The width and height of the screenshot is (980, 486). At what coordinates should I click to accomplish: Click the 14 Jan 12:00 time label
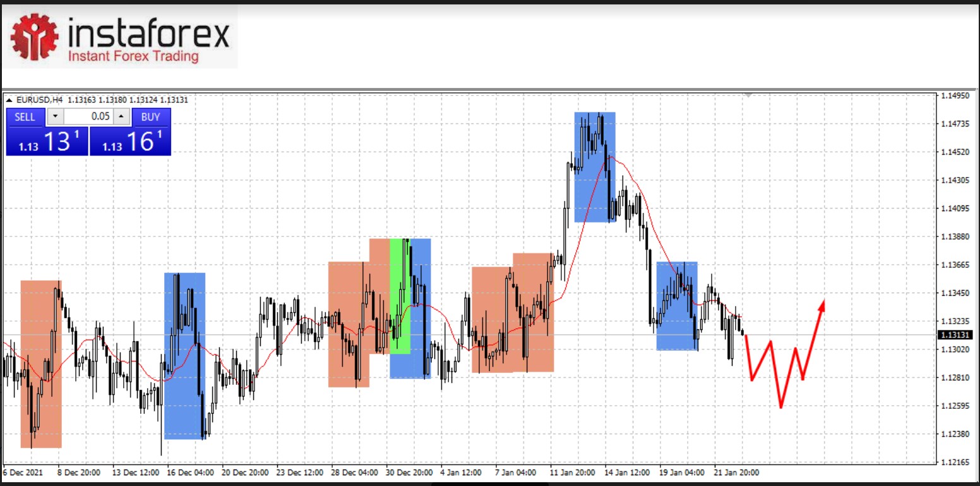pos(627,473)
